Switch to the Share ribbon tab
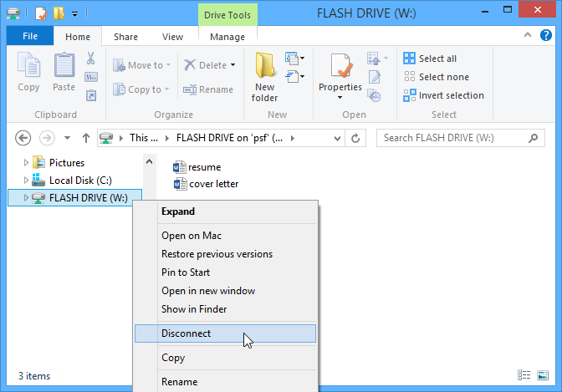The height and width of the screenshot is (392, 562). pos(125,37)
